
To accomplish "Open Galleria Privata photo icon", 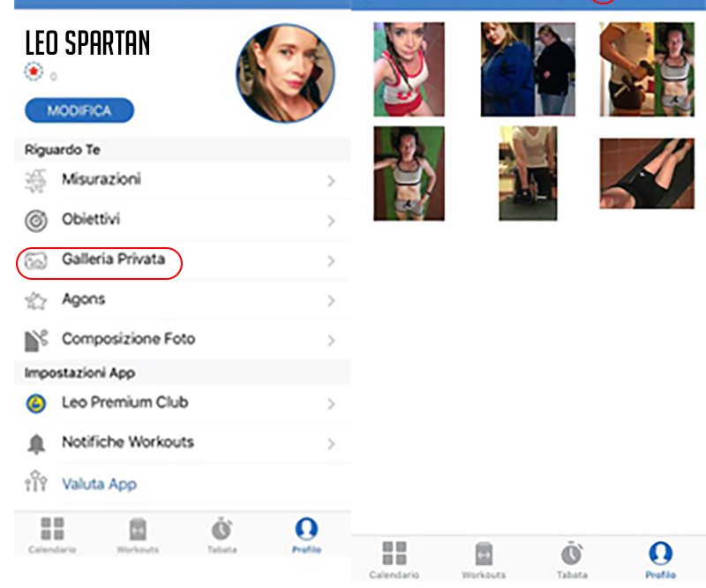I will click(35, 260).
